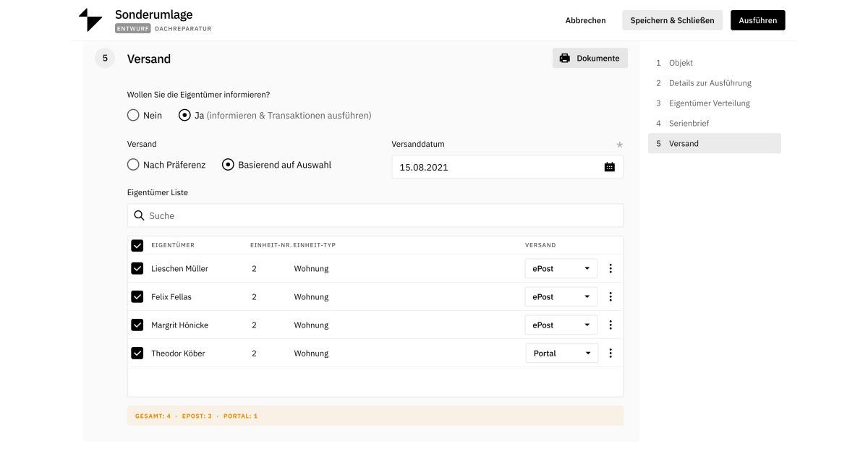This screenshot has height=454, width=868.
Task: Open the calendar picker for Versanddatum
Action: [x=610, y=167]
